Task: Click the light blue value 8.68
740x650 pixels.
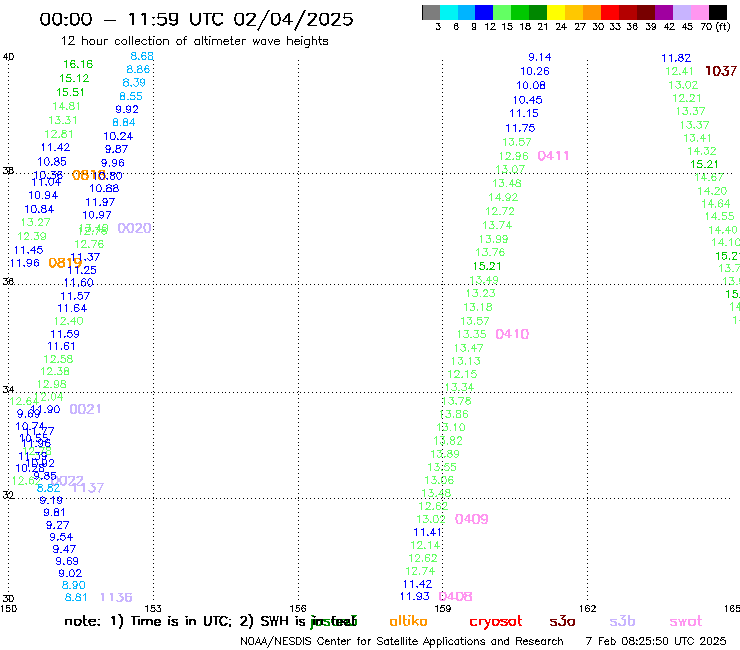Action: click(x=142, y=56)
